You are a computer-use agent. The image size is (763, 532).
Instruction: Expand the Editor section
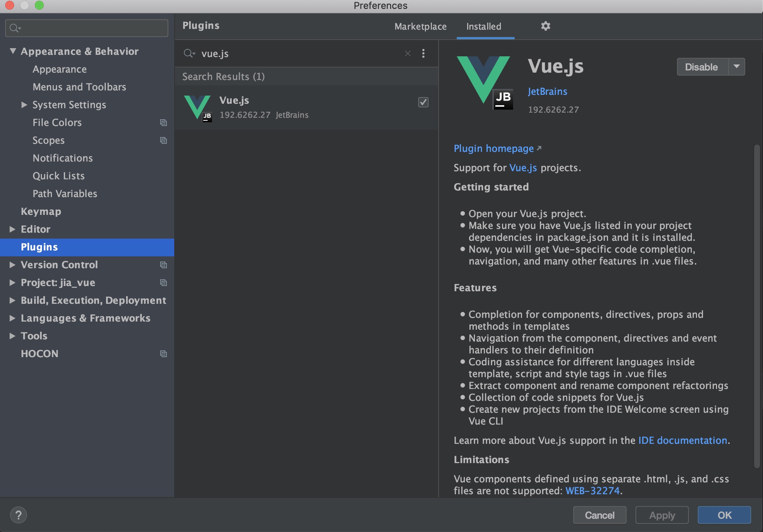pyautogui.click(x=13, y=228)
